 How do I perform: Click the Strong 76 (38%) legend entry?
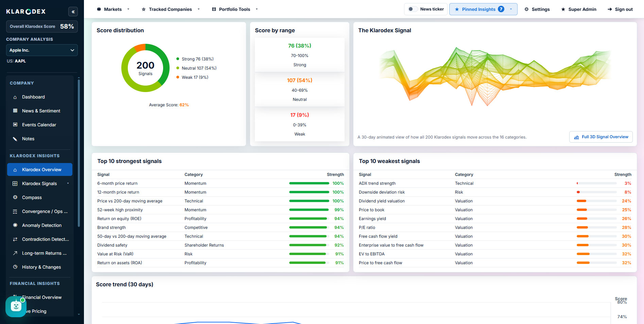tap(195, 59)
